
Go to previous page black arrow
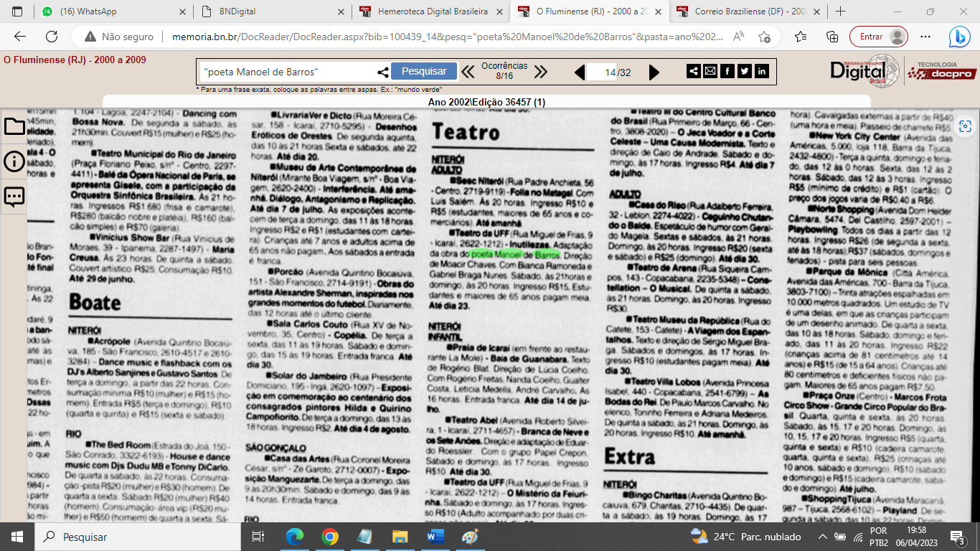580,72
